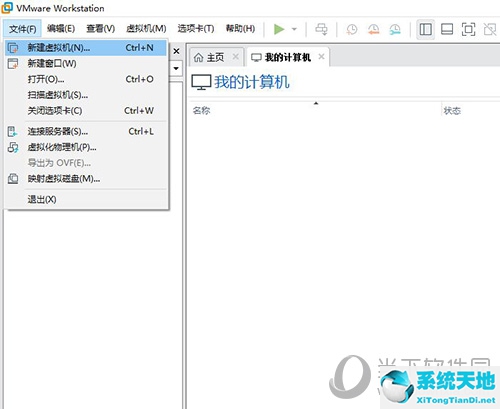Close the 我的计算机 tab
The height and width of the screenshot is (409, 500).
[321, 57]
